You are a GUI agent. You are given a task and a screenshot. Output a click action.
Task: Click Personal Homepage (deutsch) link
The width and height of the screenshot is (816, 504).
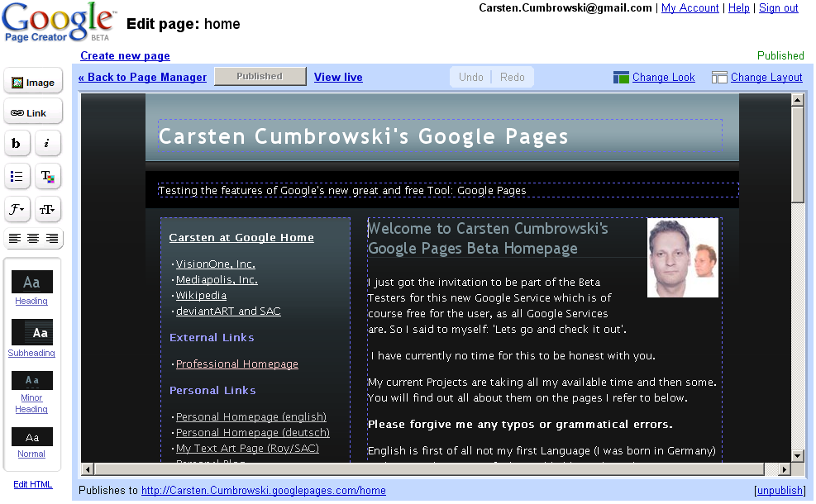click(x=252, y=433)
